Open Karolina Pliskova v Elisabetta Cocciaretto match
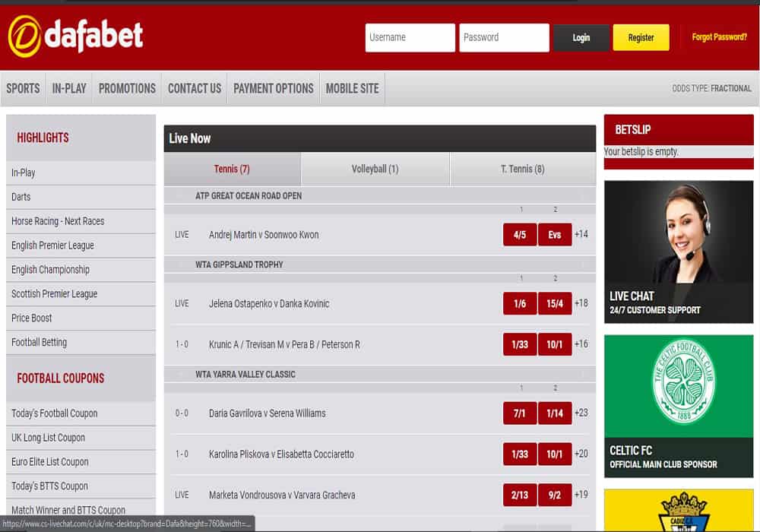 [x=281, y=454]
